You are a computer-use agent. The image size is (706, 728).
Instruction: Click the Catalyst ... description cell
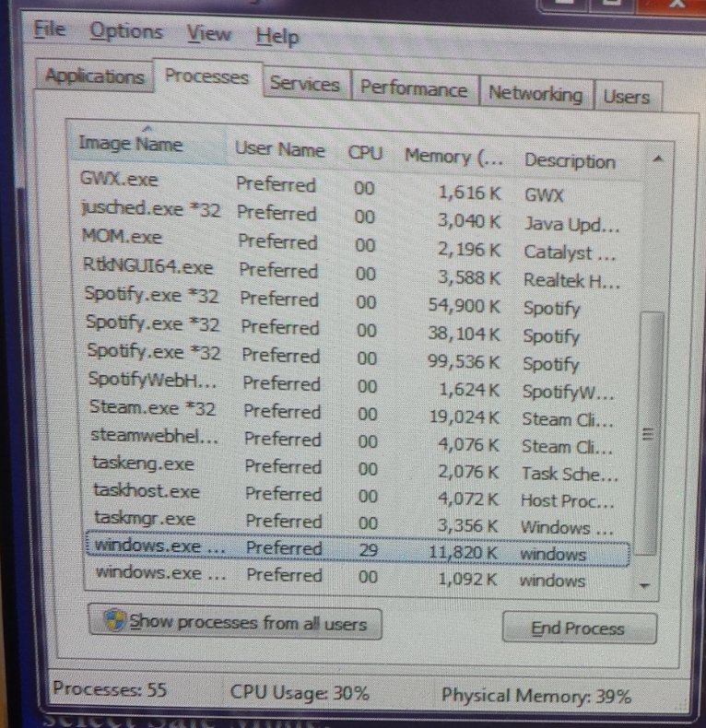[570, 253]
